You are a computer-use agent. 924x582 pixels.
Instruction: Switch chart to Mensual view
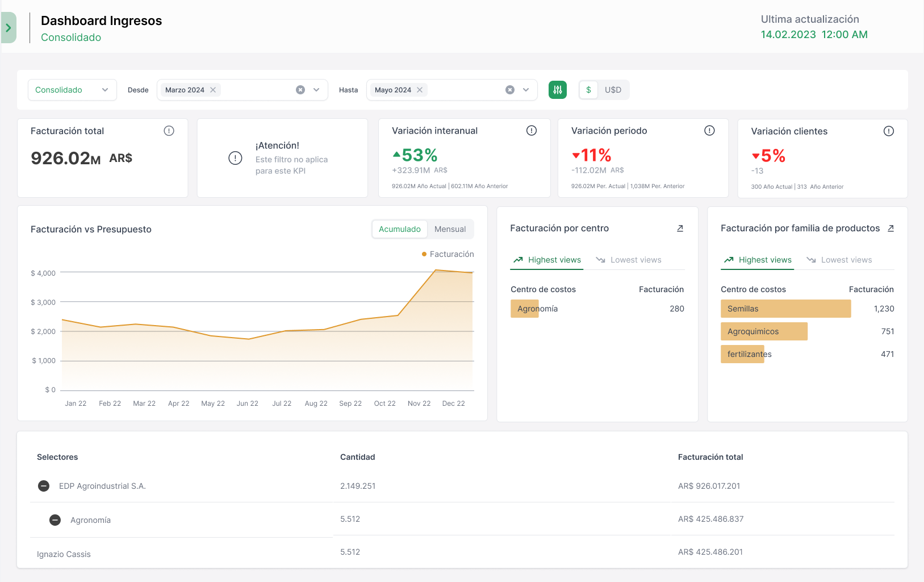tap(450, 229)
